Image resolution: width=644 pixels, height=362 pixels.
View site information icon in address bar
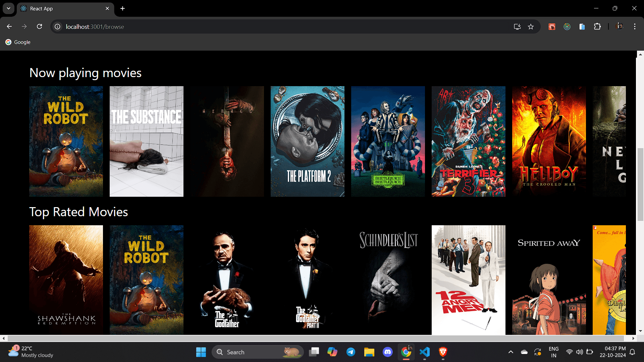pyautogui.click(x=58, y=26)
